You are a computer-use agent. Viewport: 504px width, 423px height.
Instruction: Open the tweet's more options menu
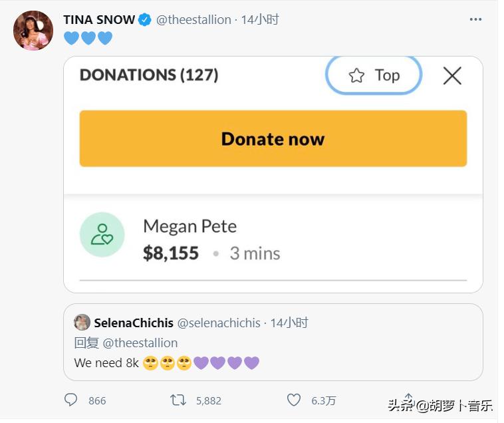pos(475,20)
